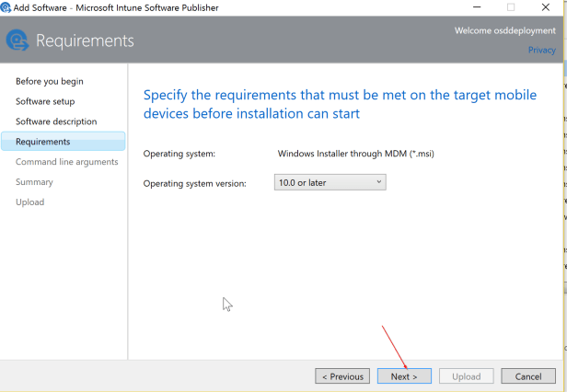
Task: Click the Next button
Action: tap(404, 376)
